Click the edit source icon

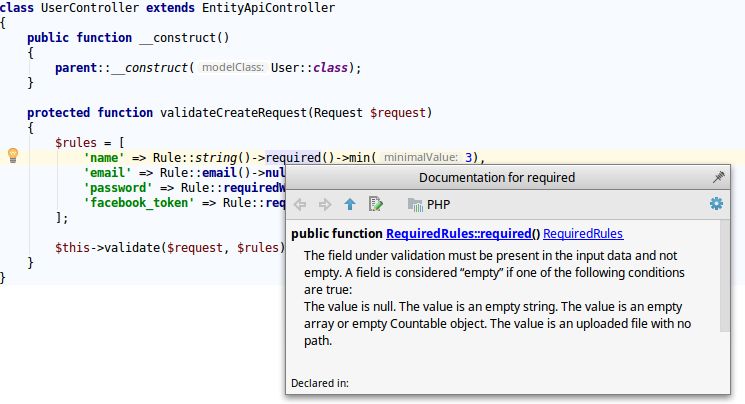coord(375,204)
